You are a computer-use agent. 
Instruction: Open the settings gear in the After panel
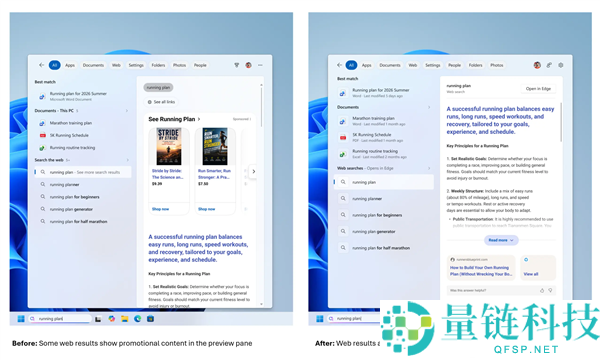point(561,65)
